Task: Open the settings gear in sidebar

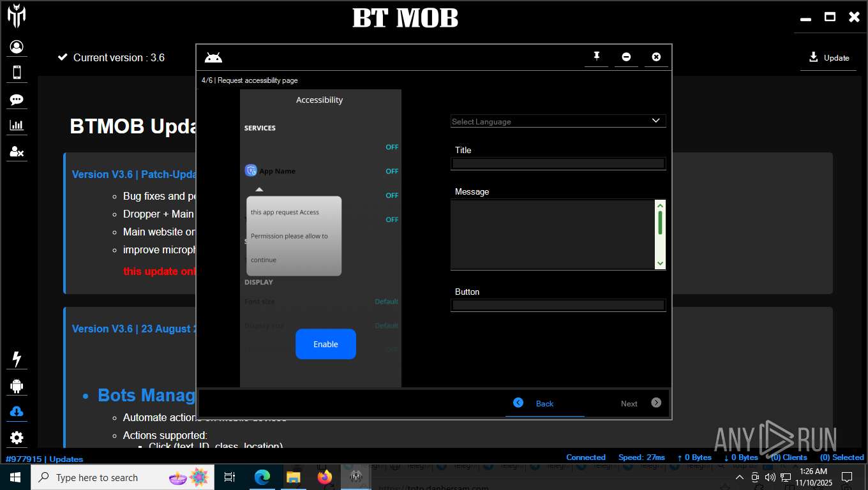Action: (17, 438)
